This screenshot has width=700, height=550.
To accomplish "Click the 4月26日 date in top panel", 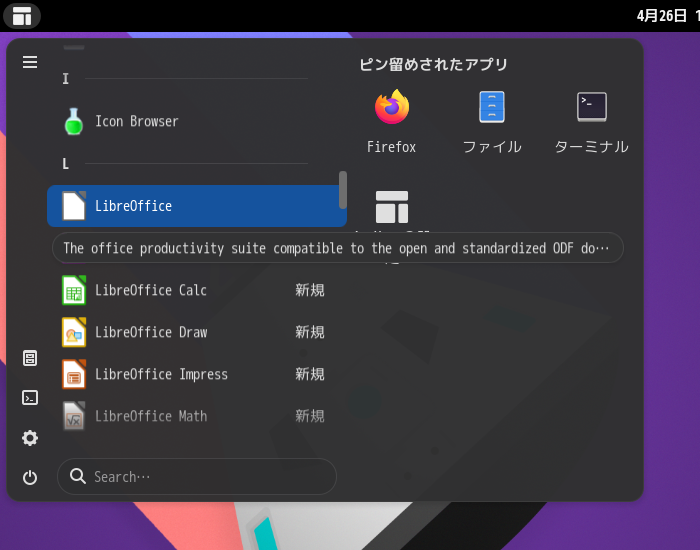I will coord(661,16).
